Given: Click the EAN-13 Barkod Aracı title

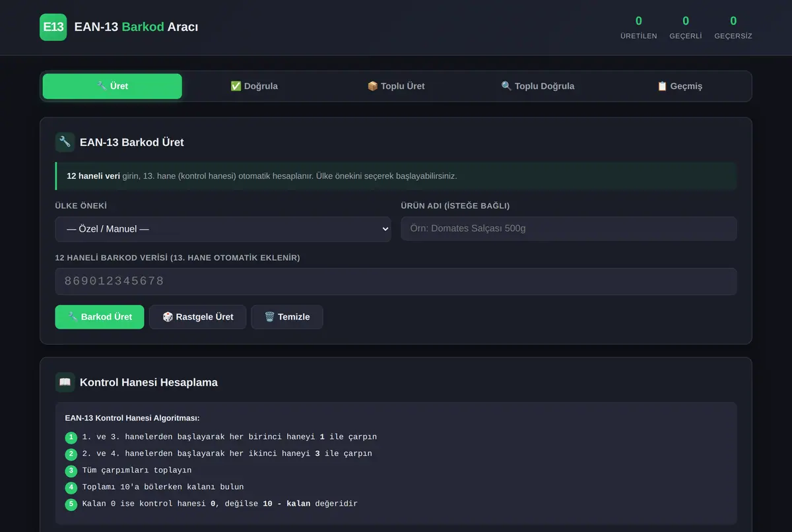Looking at the screenshot, I should [x=136, y=27].
